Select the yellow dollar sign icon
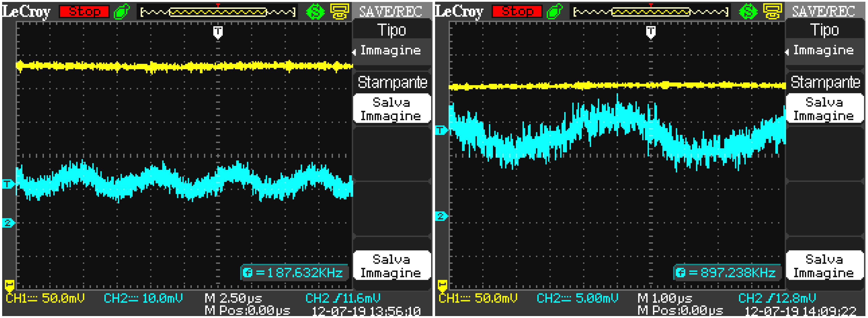868x318 pixels. 315,11
